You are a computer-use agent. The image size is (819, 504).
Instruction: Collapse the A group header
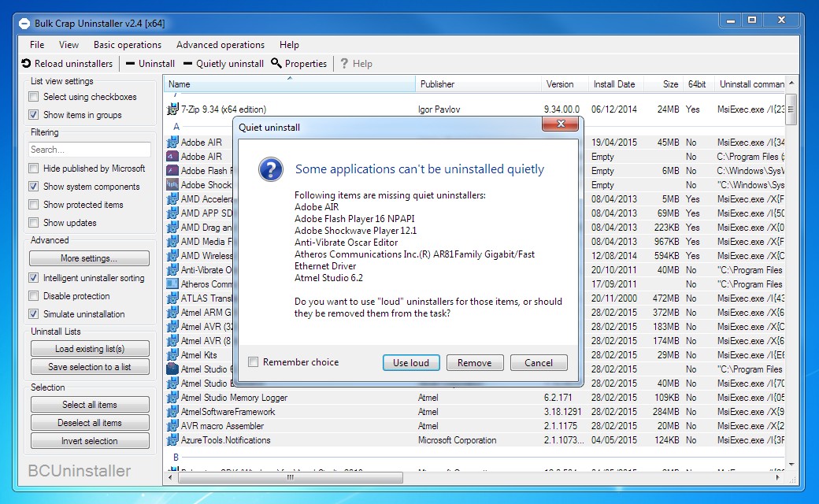point(176,126)
